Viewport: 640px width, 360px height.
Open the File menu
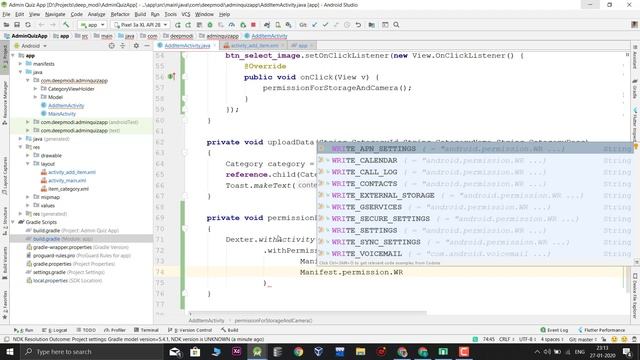(x=6, y=14)
